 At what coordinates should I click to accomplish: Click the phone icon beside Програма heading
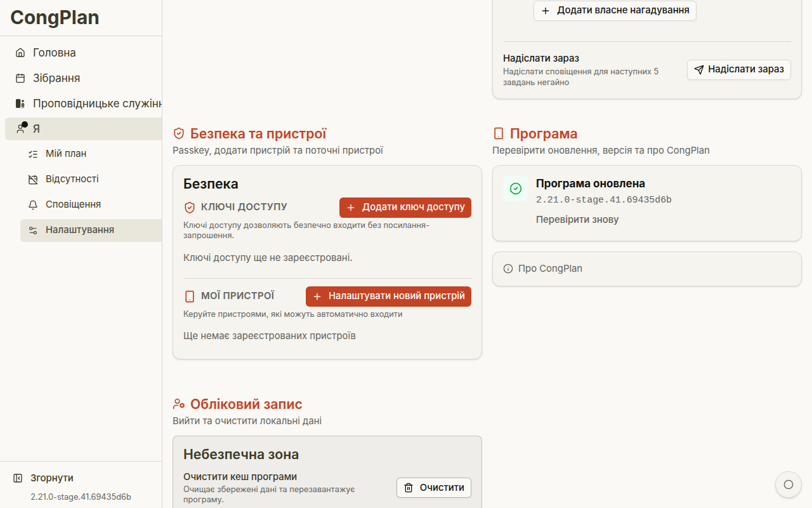click(499, 134)
